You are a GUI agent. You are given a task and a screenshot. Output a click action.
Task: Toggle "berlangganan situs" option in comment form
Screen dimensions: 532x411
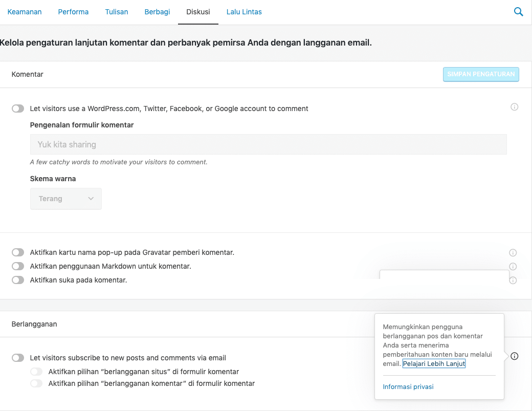[x=36, y=372]
